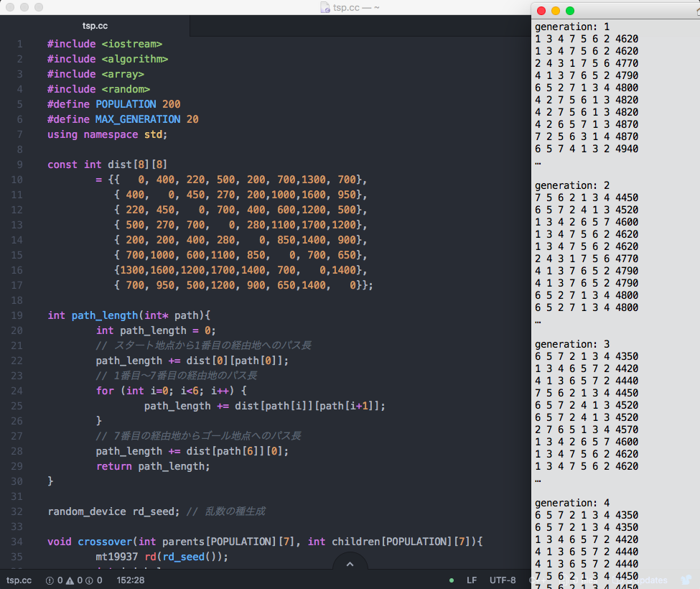Click the tsp.cc file name in status bar
This screenshot has width=700, height=589.
(x=19, y=580)
